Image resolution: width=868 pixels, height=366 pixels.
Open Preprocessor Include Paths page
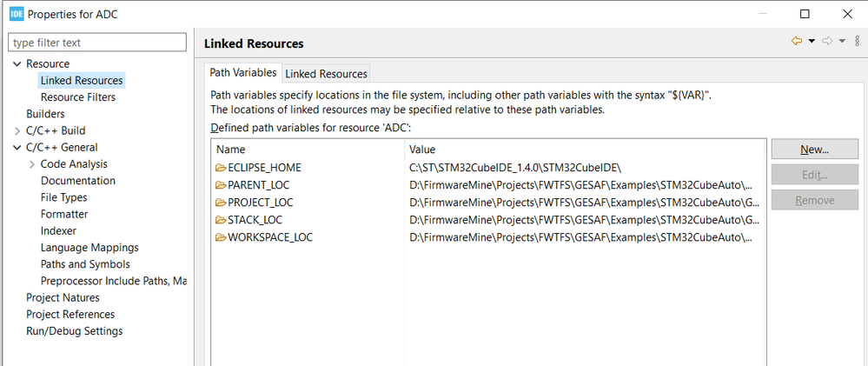(114, 281)
